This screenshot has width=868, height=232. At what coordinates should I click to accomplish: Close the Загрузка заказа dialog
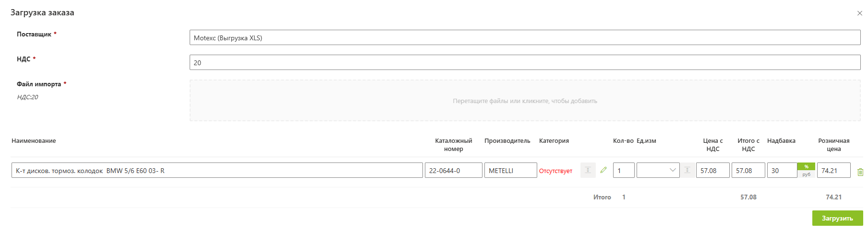[x=860, y=13]
